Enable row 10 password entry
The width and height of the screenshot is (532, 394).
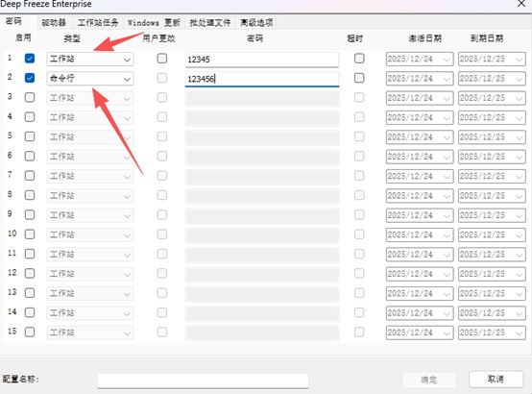click(30, 234)
